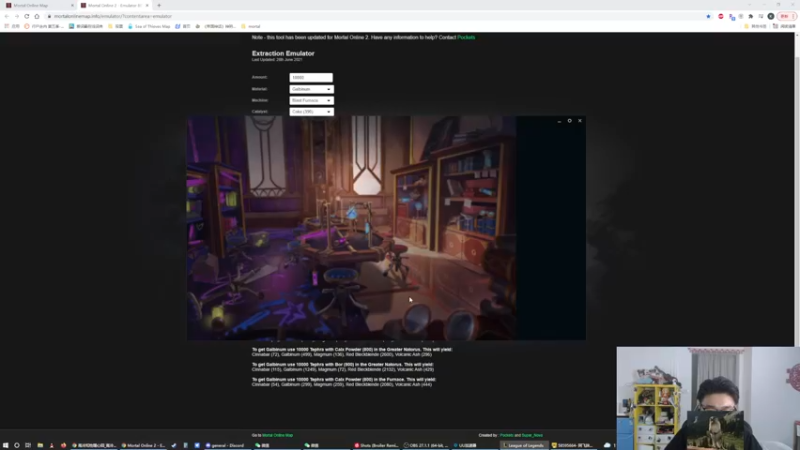
Task: Open the translate extension icon
Action: tap(732, 16)
